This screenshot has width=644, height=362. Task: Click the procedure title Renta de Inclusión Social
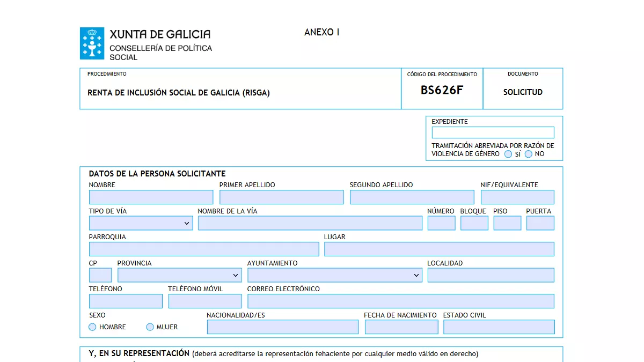pos(179,93)
